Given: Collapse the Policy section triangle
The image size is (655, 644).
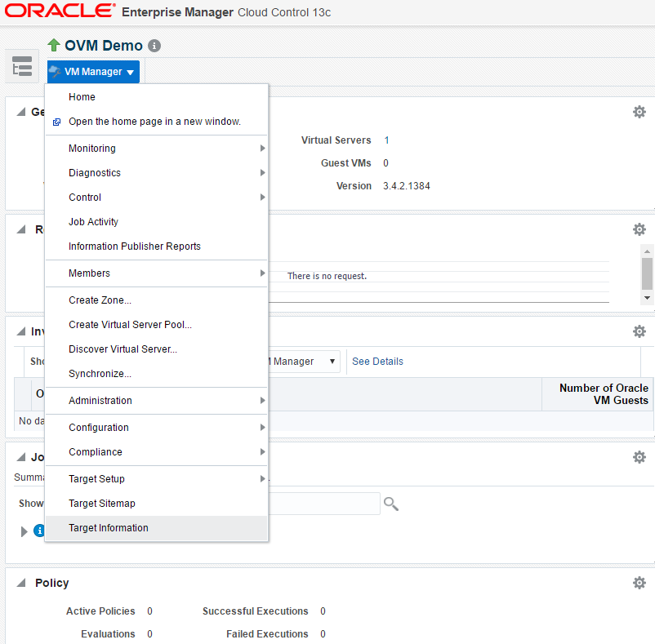Looking at the screenshot, I should coord(21,583).
